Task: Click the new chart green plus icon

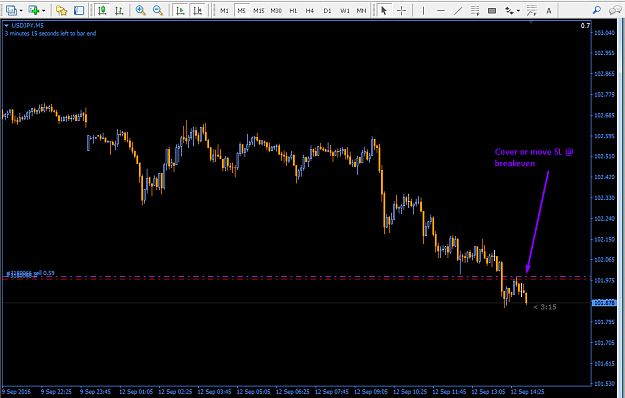Action: [33, 10]
